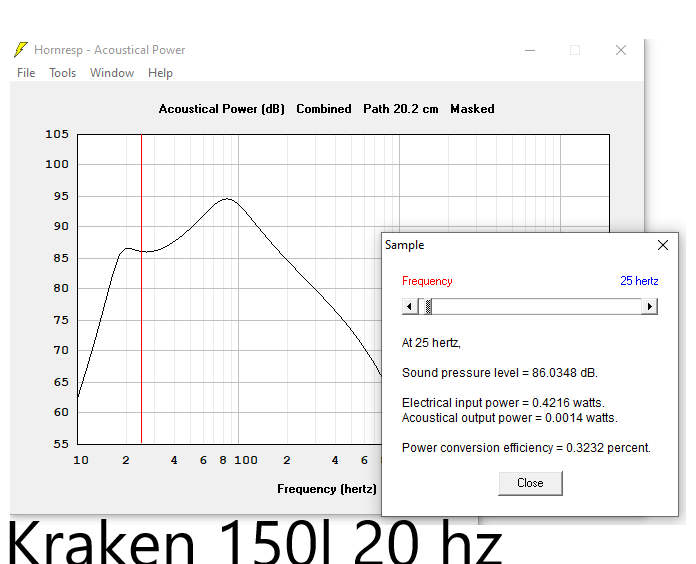Click the 'Hornresp - Acoustical Power' window title
This screenshot has width=696, height=564.
pyautogui.click(x=110, y=50)
